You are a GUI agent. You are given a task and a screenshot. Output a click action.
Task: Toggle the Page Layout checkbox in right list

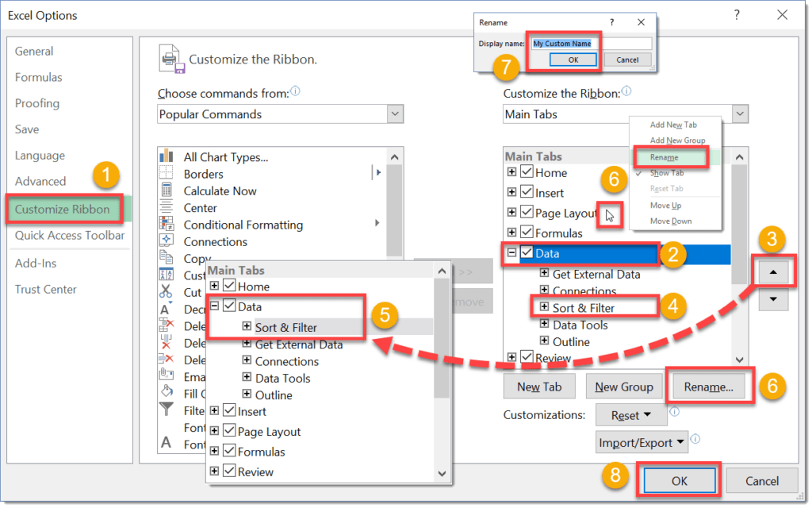[527, 212]
